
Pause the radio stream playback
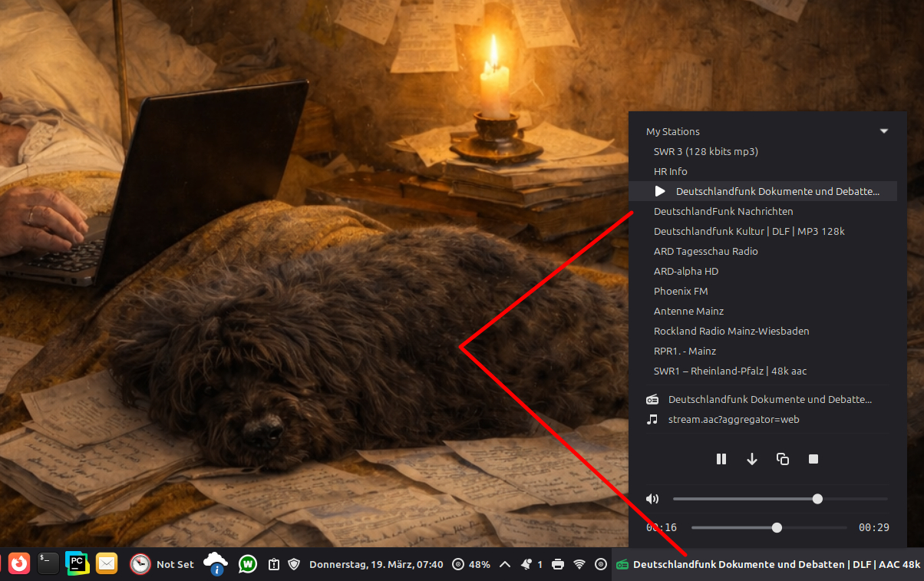pyautogui.click(x=721, y=459)
